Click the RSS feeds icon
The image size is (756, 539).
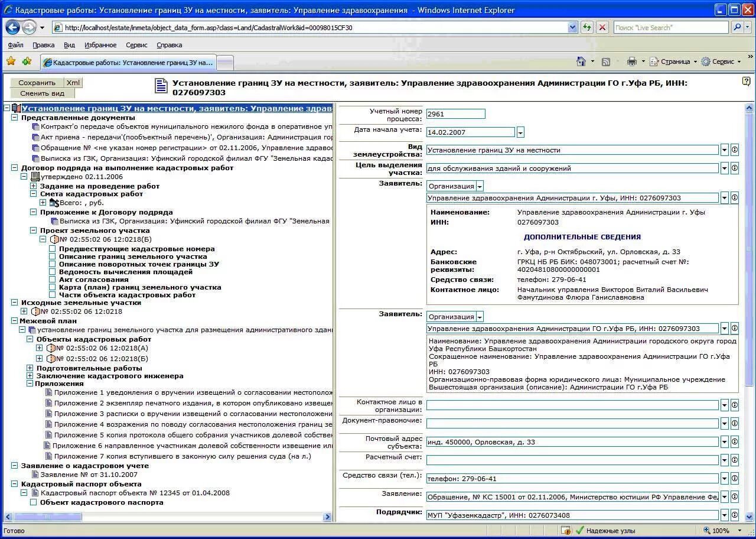pos(606,61)
